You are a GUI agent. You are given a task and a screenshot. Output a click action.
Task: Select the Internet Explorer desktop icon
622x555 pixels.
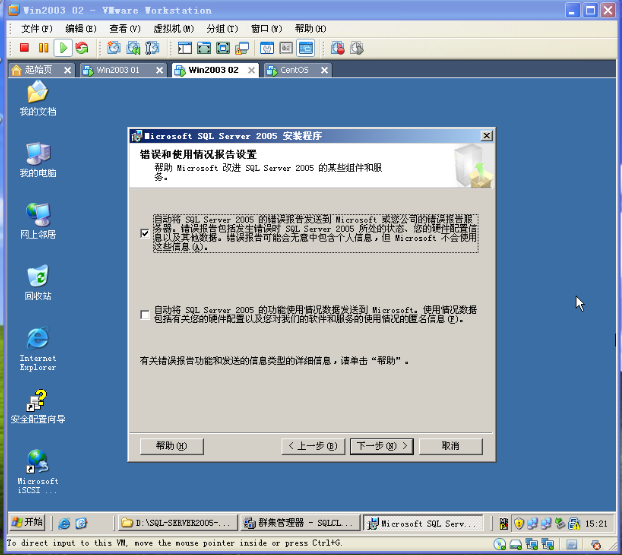(x=38, y=349)
